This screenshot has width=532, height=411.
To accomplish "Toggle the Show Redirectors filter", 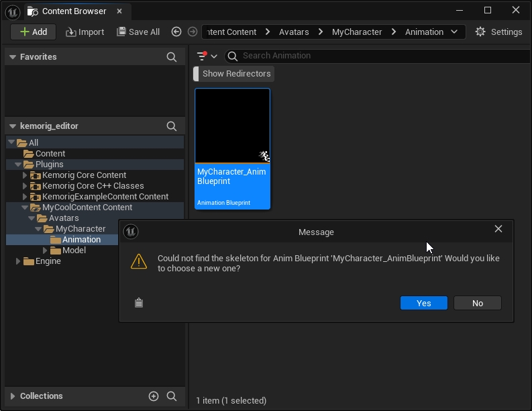I will click(236, 74).
